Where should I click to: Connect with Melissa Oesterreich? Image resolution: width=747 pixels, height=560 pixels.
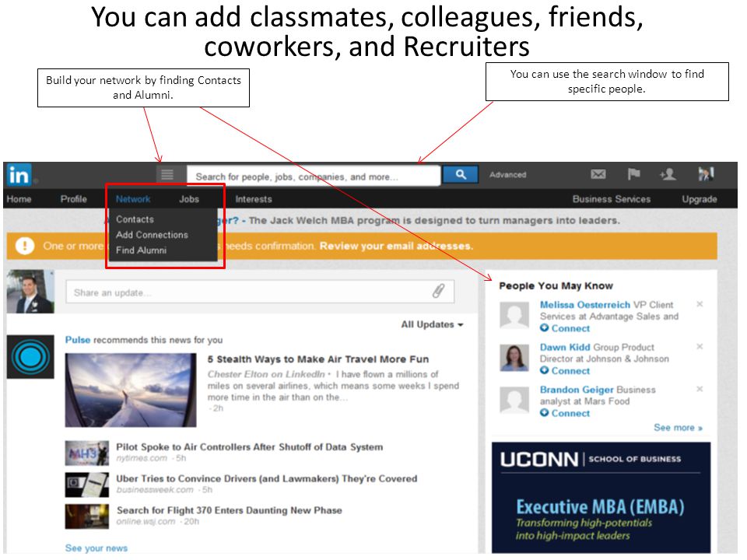(565, 328)
